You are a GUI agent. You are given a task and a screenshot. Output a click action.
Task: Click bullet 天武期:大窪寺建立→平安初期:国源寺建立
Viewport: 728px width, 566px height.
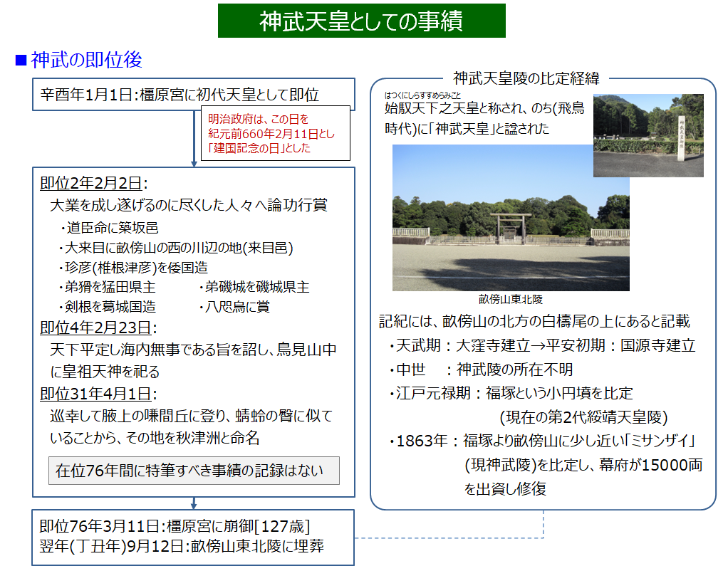coord(542,345)
